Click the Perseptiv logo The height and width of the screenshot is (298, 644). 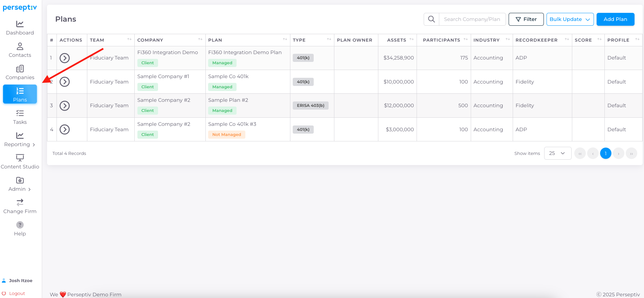[x=20, y=7]
